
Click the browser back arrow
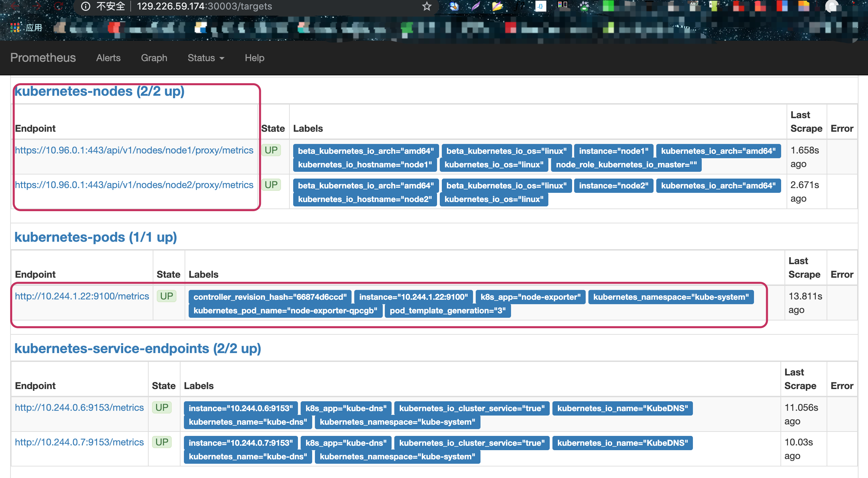pos(14,6)
